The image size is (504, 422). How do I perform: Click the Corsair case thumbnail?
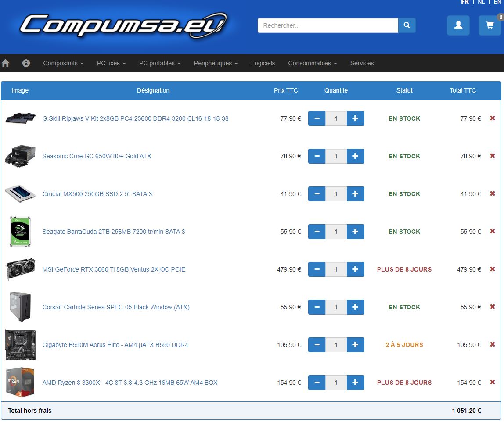[20, 307]
